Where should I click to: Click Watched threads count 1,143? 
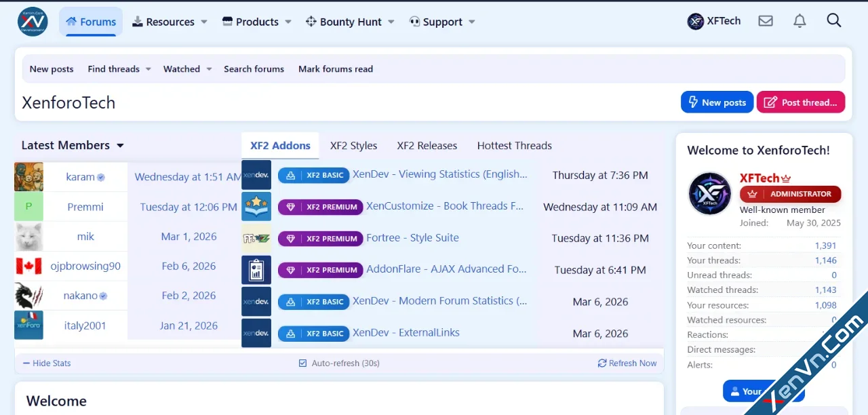pyautogui.click(x=826, y=290)
